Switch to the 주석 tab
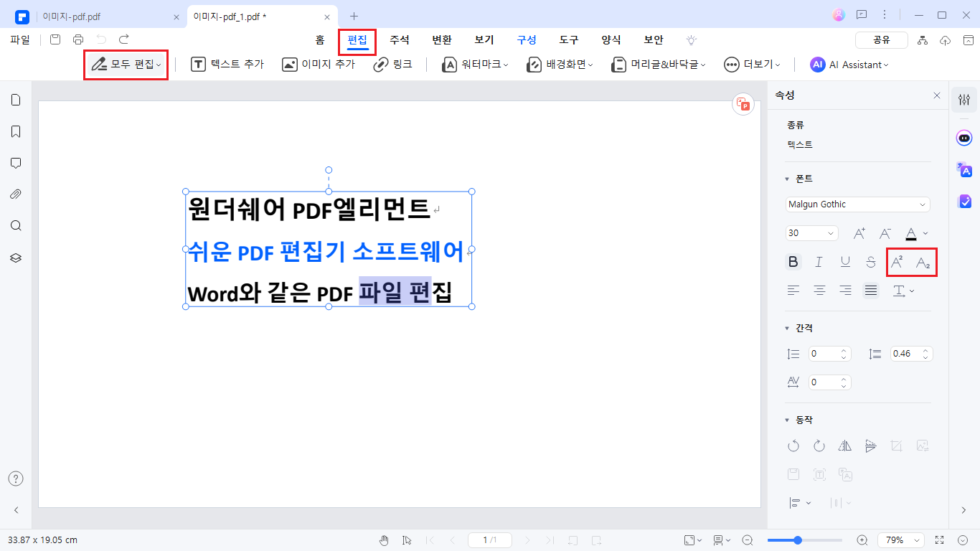980x551 pixels. (x=400, y=40)
